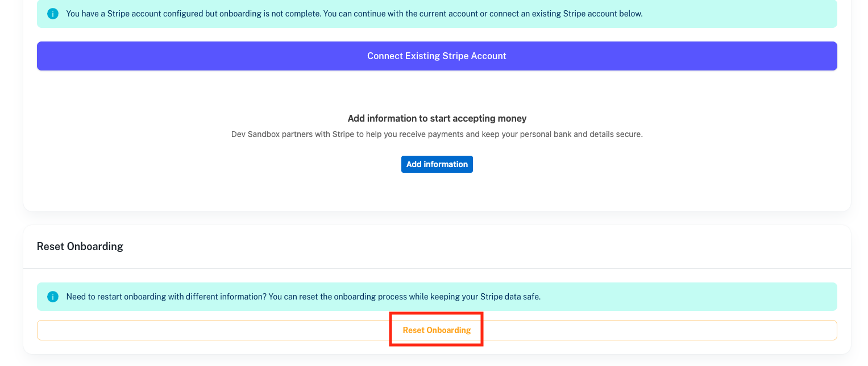Viewport: 868px width, 366px height.
Task: Select the teal reset onboarding alert banner
Action: click(682, 297)
